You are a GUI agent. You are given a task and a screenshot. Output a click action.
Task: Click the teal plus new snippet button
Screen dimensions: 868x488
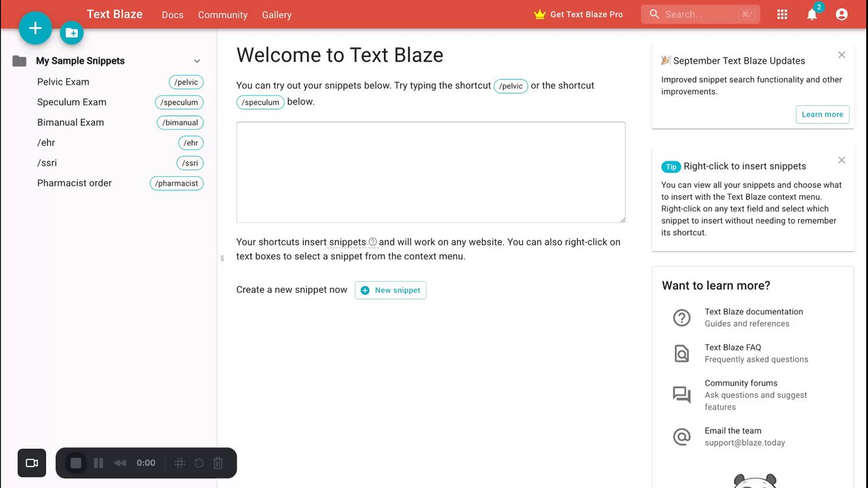point(35,28)
